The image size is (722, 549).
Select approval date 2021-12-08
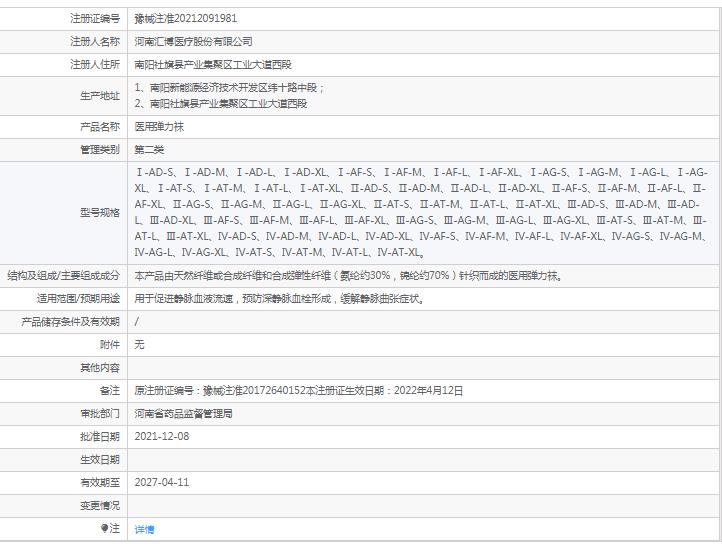pos(162,437)
